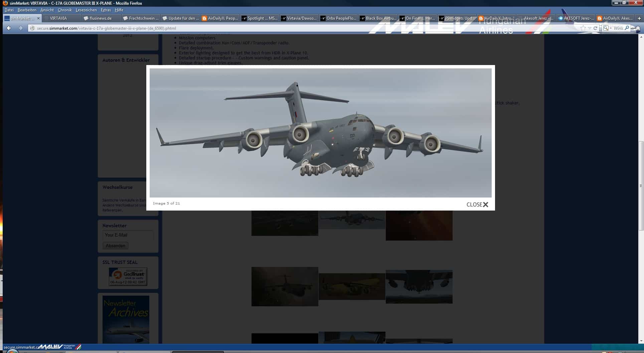
Task: Open the URL history dropdown arrow
Action: [590, 28]
